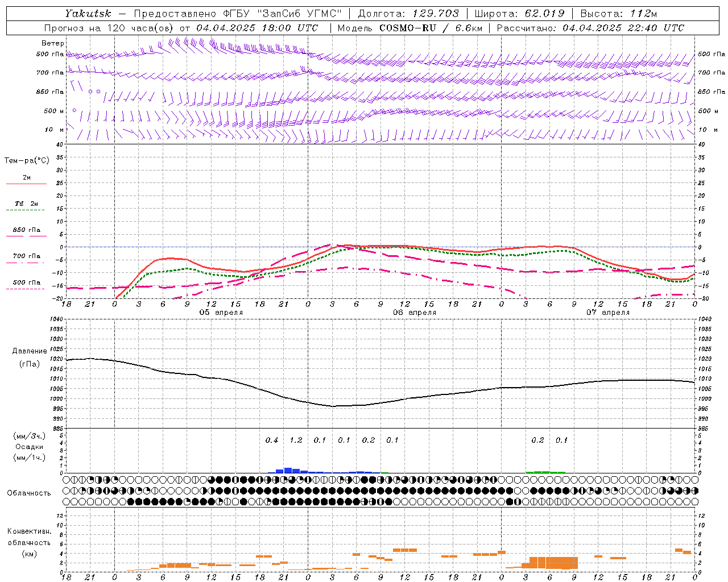Select the latitude value "Широта: 62.019"
The width and height of the screenshot is (728, 582).
tap(519, 14)
